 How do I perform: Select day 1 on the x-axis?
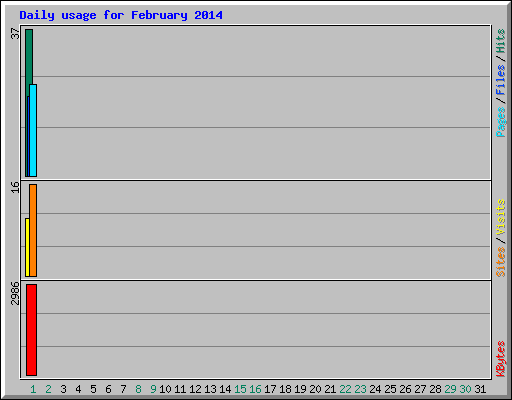click(33, 389)
